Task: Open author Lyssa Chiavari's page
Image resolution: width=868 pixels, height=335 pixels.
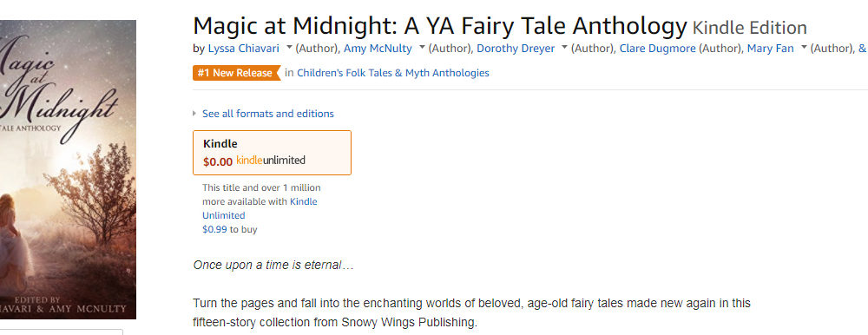Action: coord(244,49)
